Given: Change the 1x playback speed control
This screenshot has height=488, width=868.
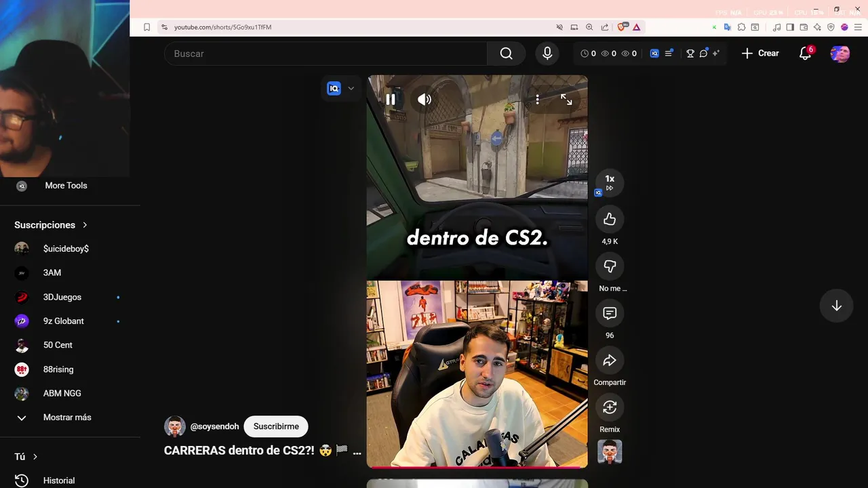Looking at the screenshot, I should [610, 183].
